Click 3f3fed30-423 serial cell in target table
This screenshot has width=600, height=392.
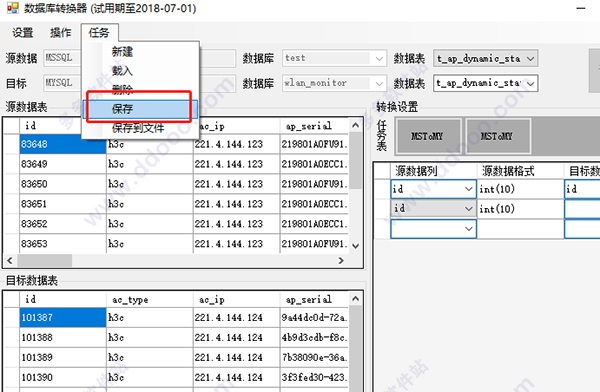(x=315, y=377)
